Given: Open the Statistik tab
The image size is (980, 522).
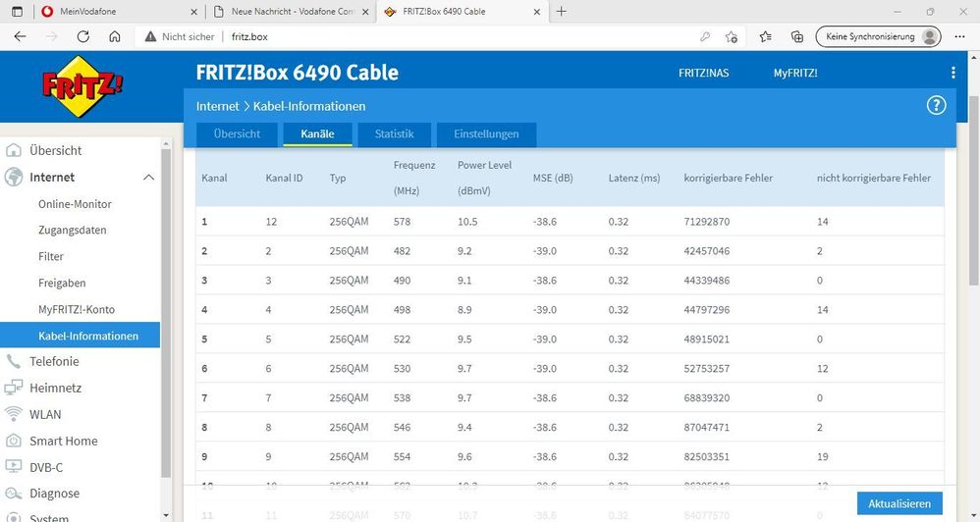Looking at the screenshot, I should pos(395,134).
